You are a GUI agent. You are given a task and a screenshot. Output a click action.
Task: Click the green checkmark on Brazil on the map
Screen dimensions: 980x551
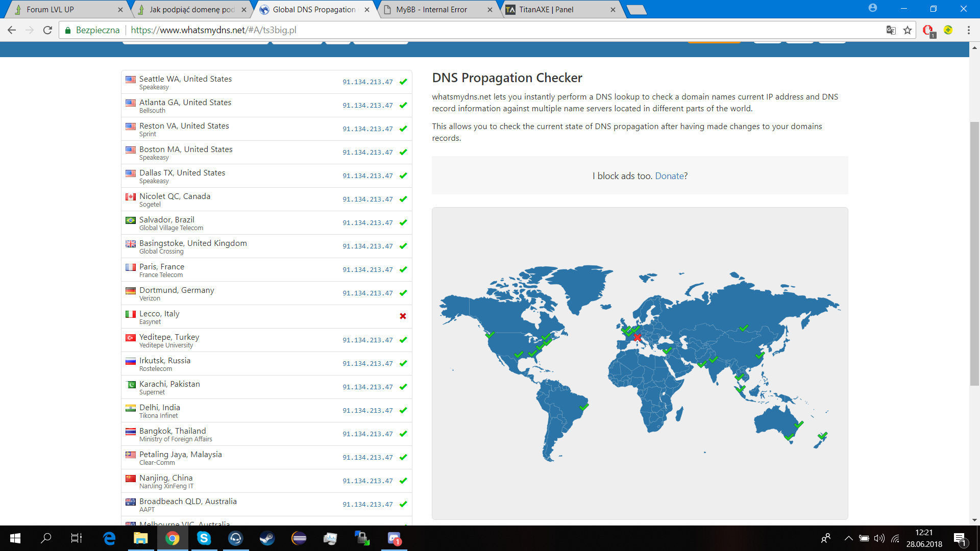pos(584,407)
